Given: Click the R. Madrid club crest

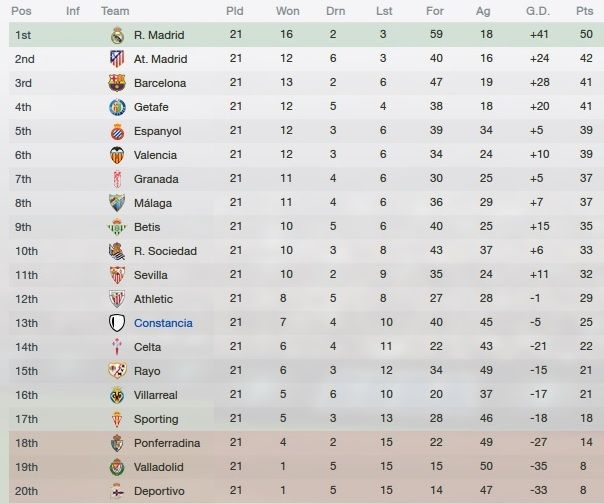Looking at the screenshot, I should click(x=117, y=35).
